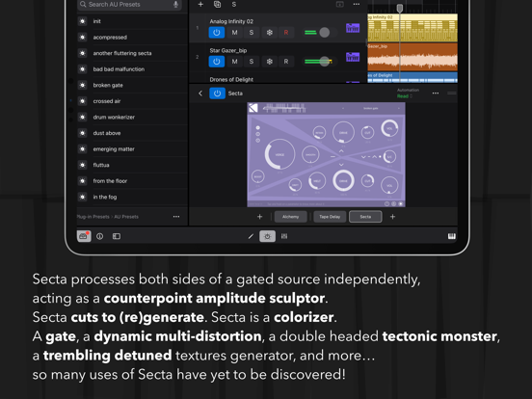Solo the Star Gazer_bip track
Image resolution: width=532 pixels, height=399 pixels.
point(252,62)
